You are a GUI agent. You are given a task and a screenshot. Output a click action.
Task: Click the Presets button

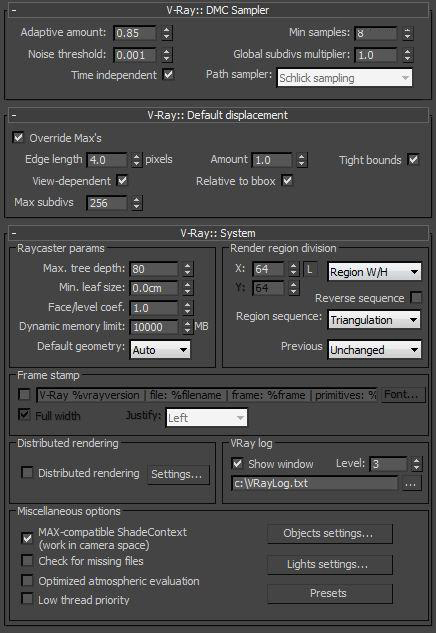(x=329, y=593)
